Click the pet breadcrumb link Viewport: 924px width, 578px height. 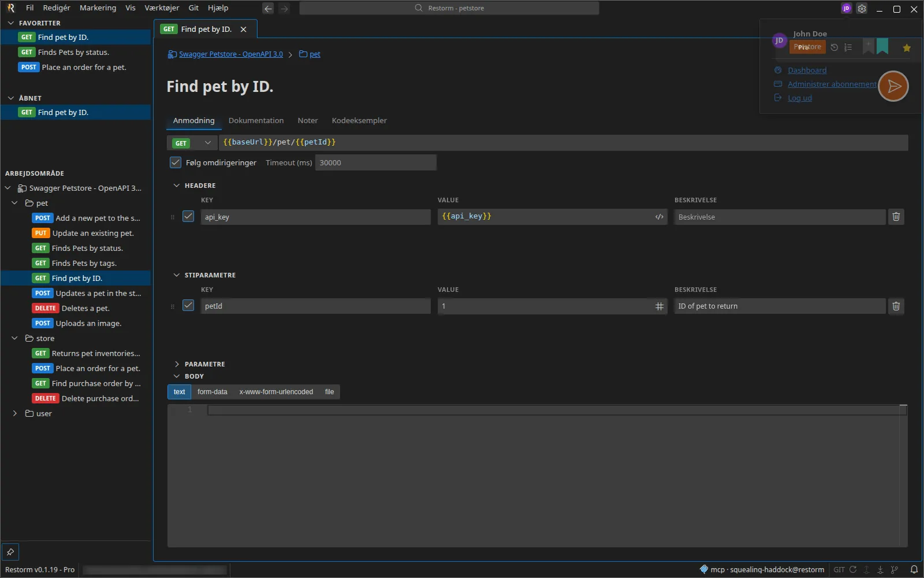pyautogui.click(x=315, y=54)
